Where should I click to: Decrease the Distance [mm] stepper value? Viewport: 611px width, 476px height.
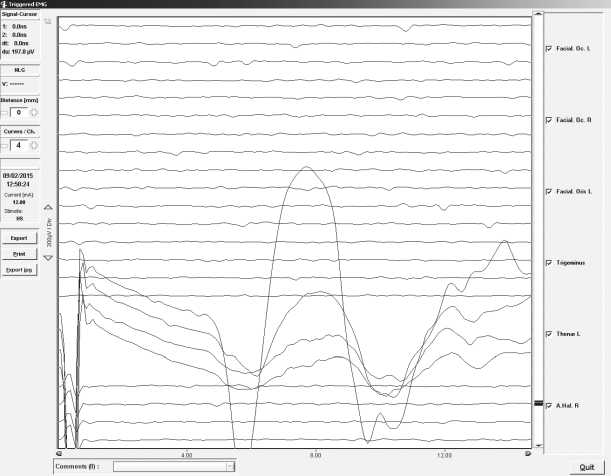coord(4,113)
